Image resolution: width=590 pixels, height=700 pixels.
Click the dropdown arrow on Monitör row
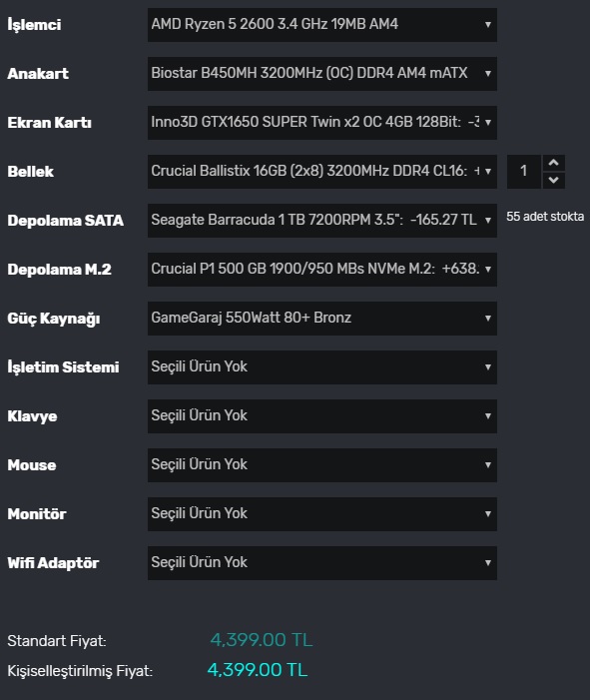[488, 514]
